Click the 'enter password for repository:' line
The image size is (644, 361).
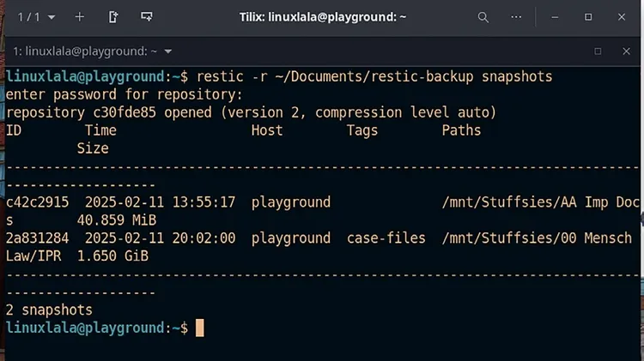click(x=124, y=95)
